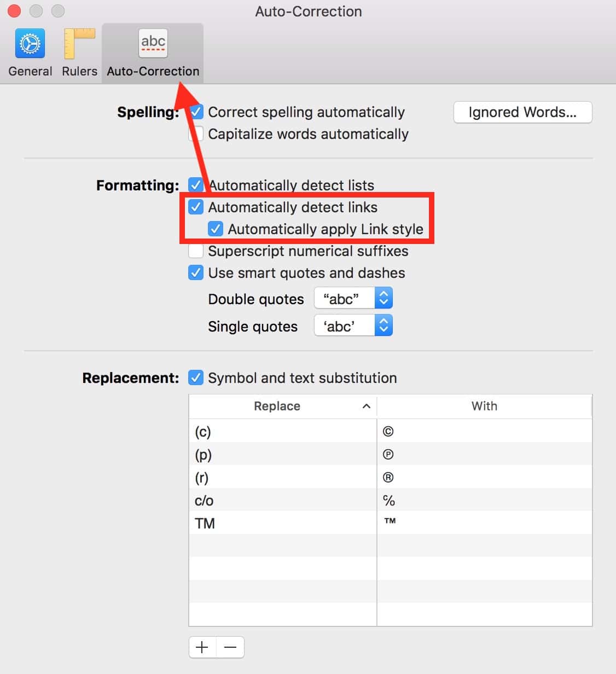Toggle Correct spelling automatically
Viewport: 616px width, 674px height.
pos(196,112)
